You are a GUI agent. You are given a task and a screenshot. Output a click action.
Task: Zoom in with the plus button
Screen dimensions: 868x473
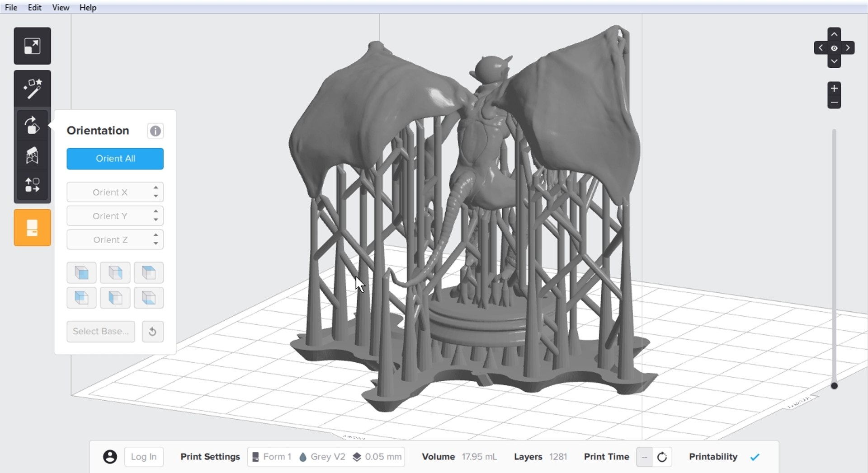(834, 89)
